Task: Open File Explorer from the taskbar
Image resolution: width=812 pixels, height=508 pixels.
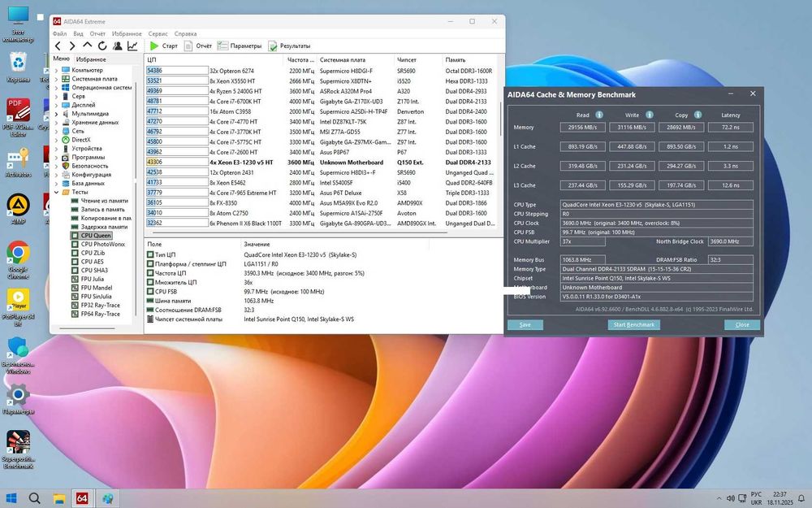Action: click(59, 499)
